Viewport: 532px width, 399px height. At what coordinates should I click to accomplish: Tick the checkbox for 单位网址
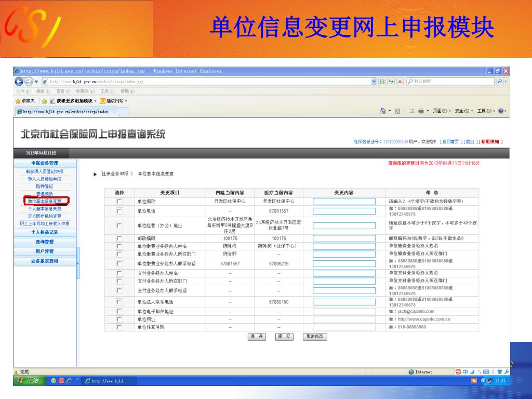coord(119,319)
